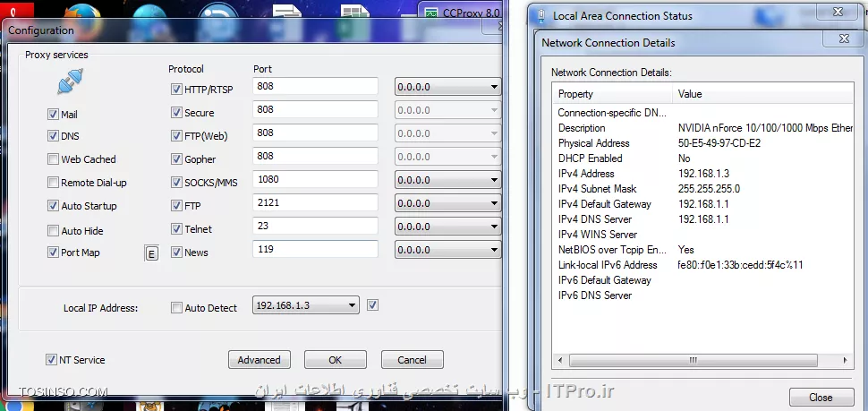868x411 pixels.
Task: Select the Link-local IPv6 Address row
Action: (703, 265)
